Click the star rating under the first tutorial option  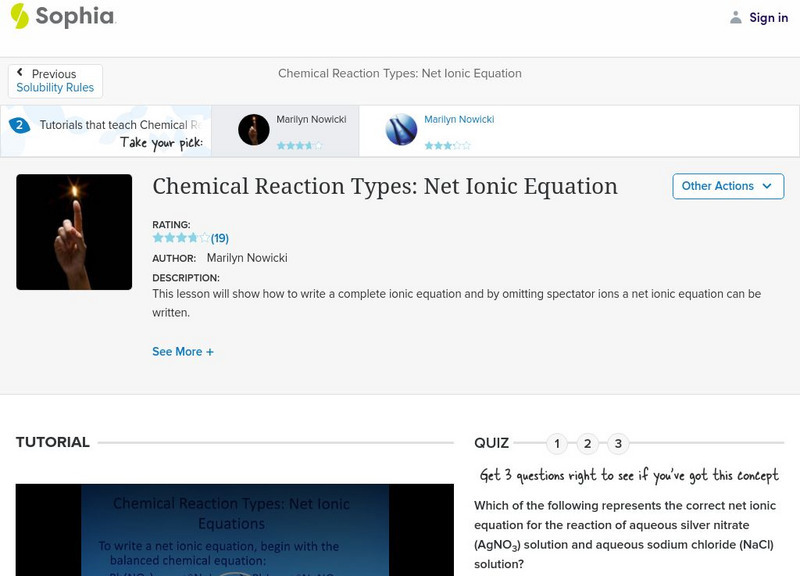point(300,143)
